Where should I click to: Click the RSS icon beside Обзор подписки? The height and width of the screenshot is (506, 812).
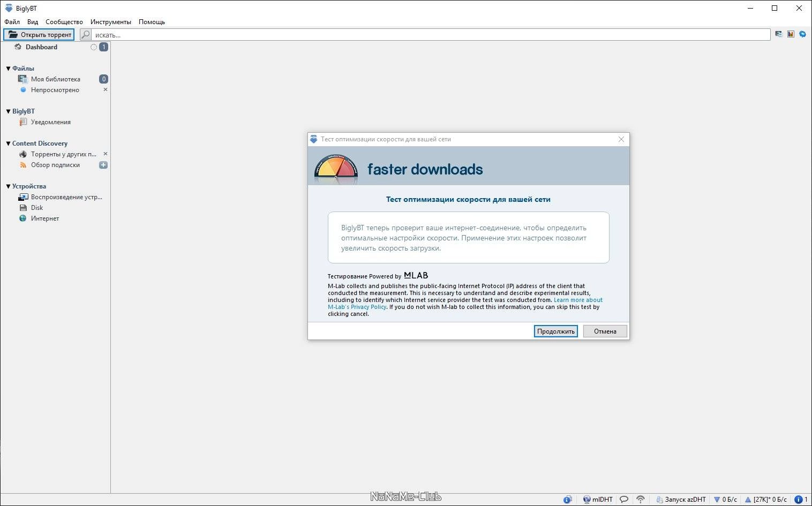click(x=23, y=165)
